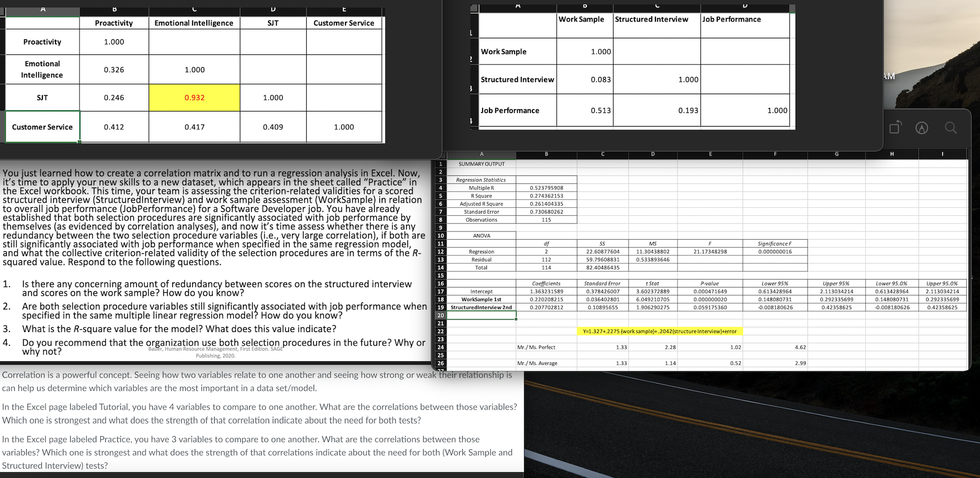Click the Emotional Intelligence column header cell
The width and height of the screenshot is (980, 478).
pos(194,23)
